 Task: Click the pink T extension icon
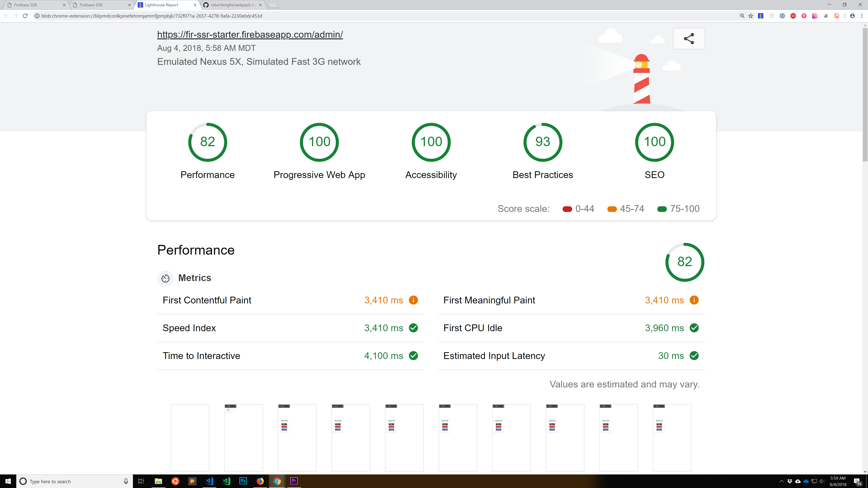click(804, 16)
